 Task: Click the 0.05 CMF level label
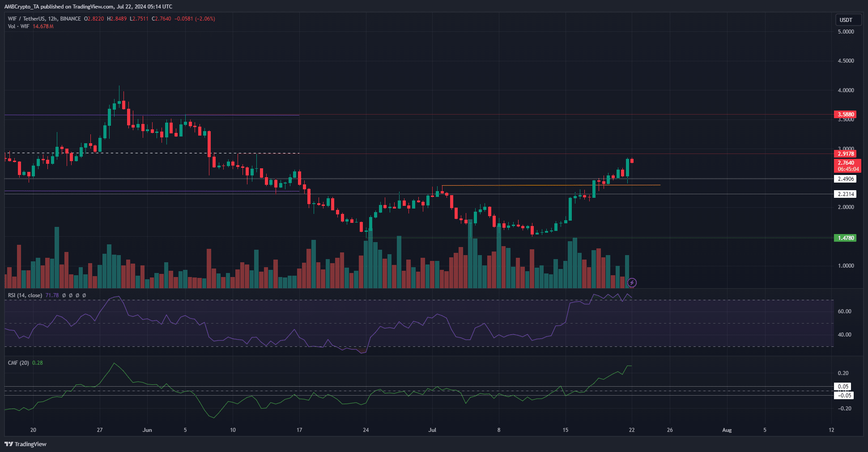pyautogui.click(x=843, y=386)
